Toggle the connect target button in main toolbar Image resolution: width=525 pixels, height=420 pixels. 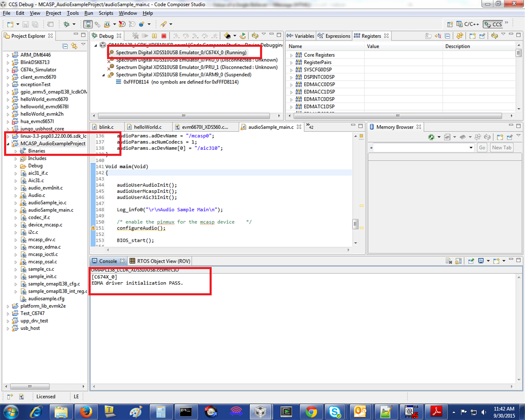87,24
